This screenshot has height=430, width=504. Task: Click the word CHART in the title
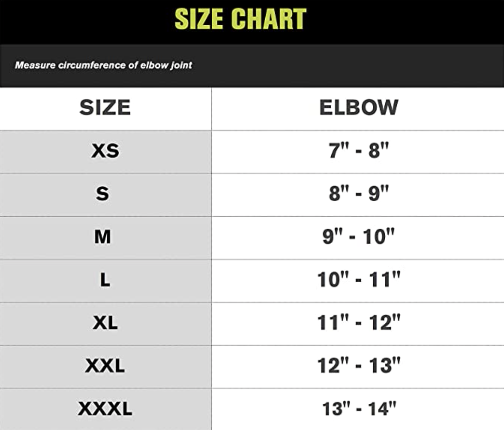(x=269, y=19)
